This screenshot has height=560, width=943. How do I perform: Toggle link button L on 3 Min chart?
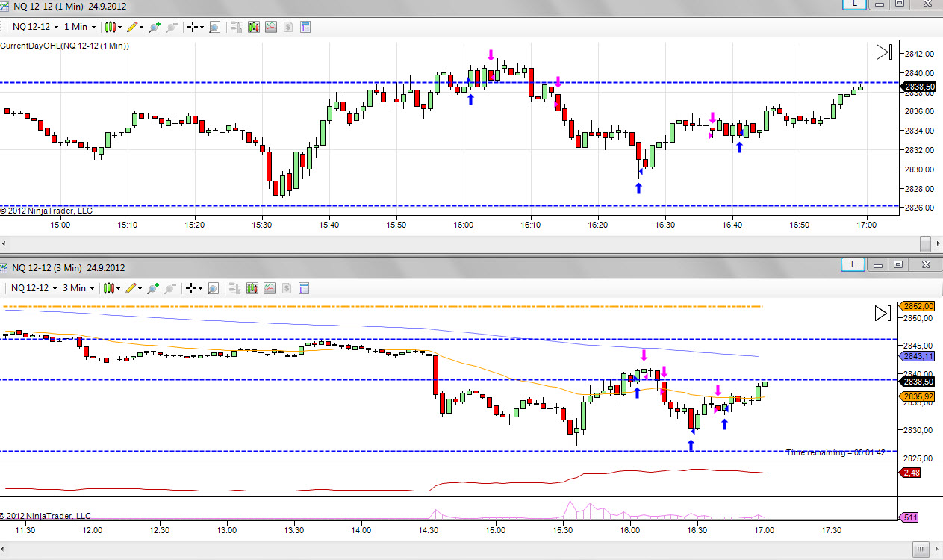(853, 264)
